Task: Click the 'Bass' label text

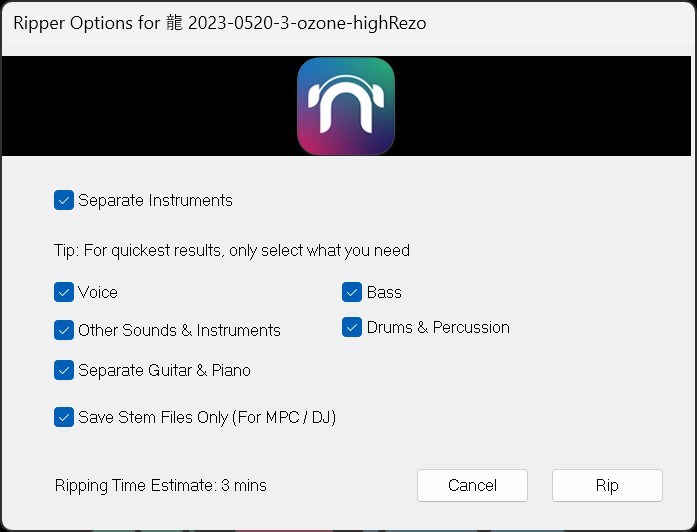Action: tap(384, 292)
